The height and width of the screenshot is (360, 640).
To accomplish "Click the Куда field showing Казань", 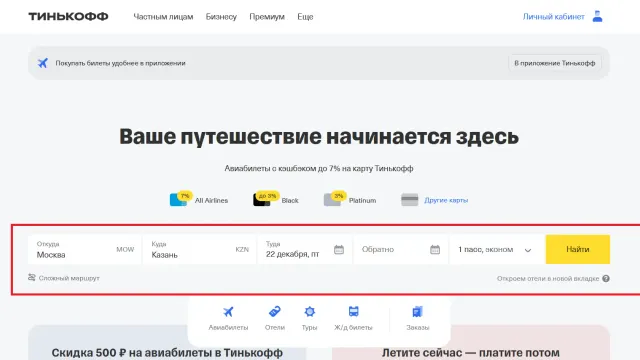I will (200, 249).
